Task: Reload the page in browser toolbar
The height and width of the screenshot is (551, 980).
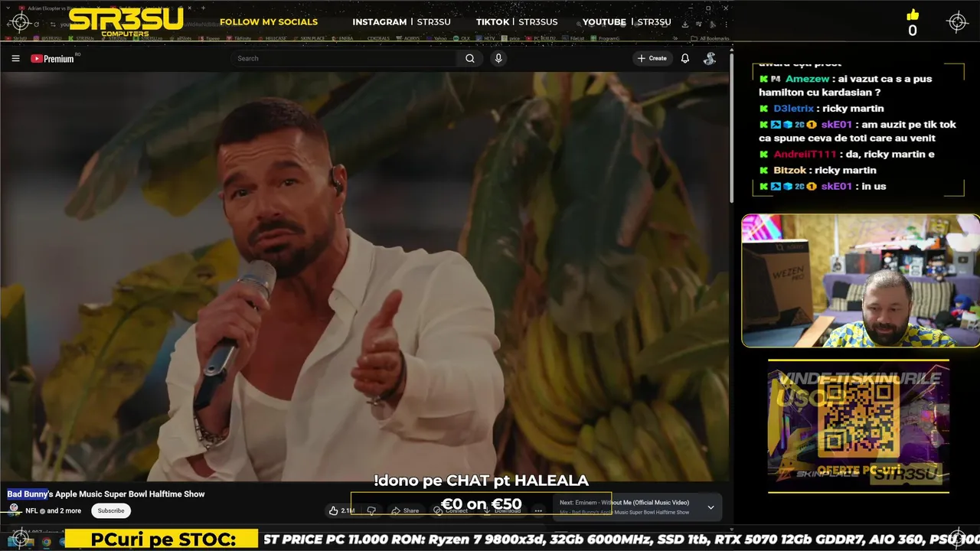Action: 35,24
